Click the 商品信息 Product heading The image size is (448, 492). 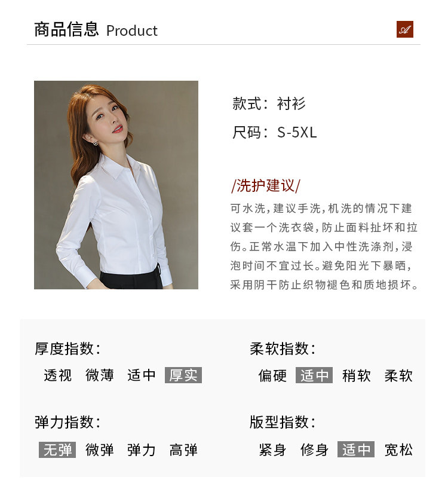[x=96, y=29]
